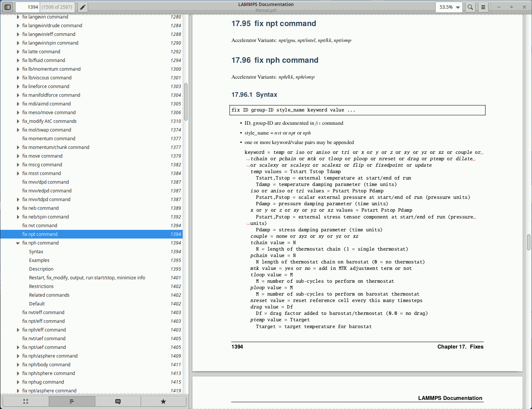Follow the nph/omp accelerator variant link
The height and width of the screenshot is (409, 532).
pos(305,77)
